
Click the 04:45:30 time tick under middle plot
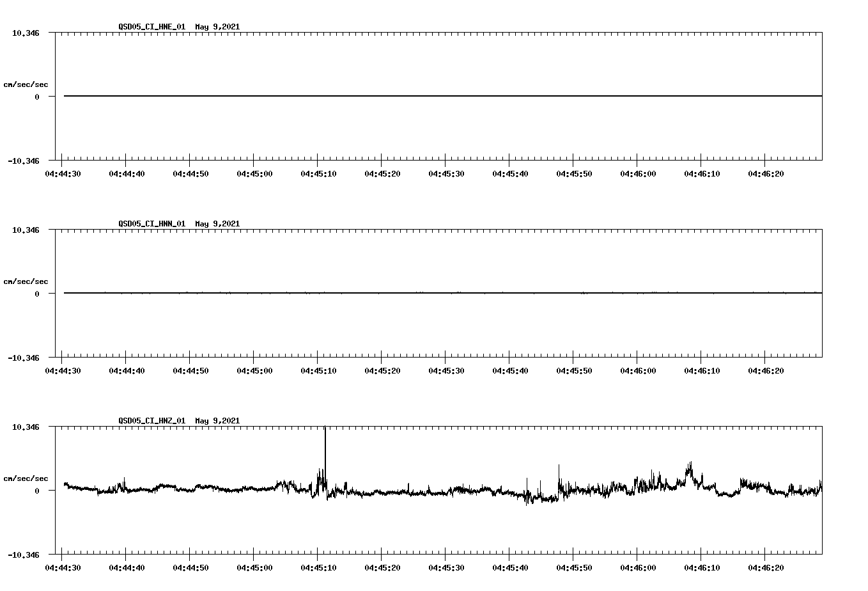pyautogui.click(x=447, y=370)
